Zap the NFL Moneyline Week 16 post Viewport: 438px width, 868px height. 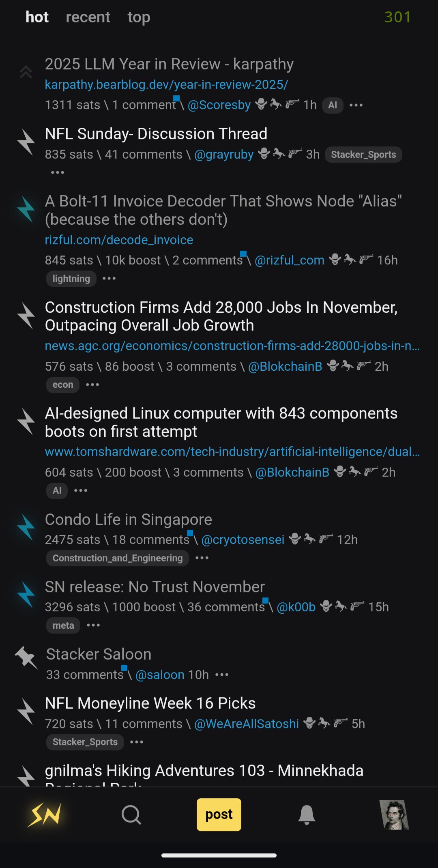26,711
